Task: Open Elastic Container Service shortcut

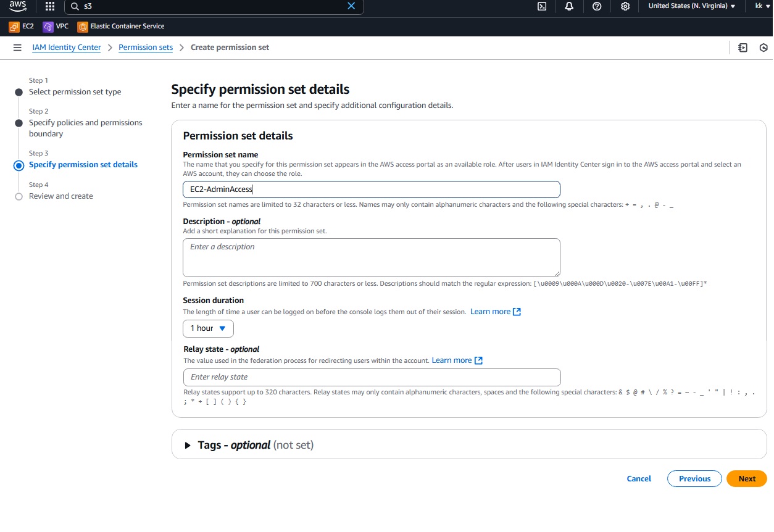Action: tap(121, 27)
